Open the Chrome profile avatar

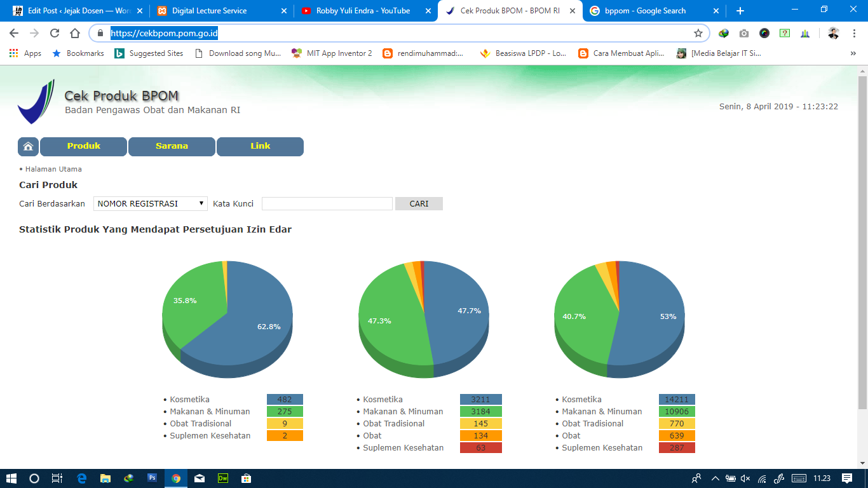coord(833,33)
